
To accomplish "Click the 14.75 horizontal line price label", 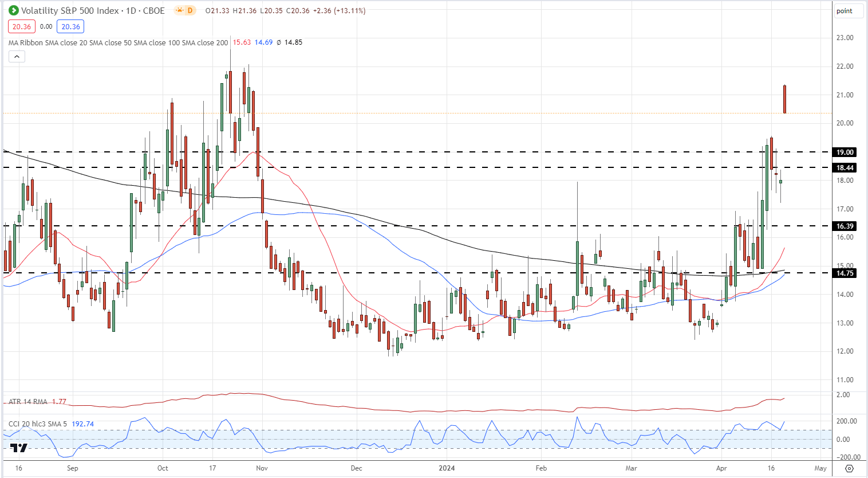I will tap(845, 273).
